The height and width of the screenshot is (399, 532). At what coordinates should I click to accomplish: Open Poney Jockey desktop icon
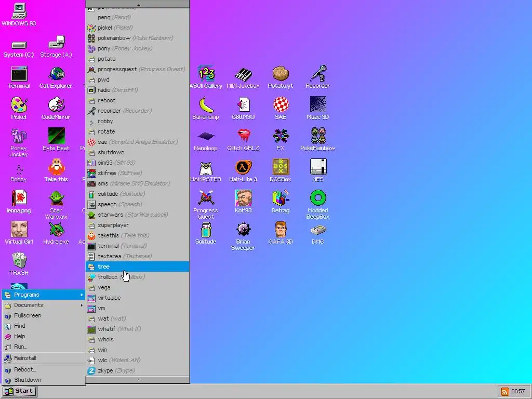click(x=19, y=142)
